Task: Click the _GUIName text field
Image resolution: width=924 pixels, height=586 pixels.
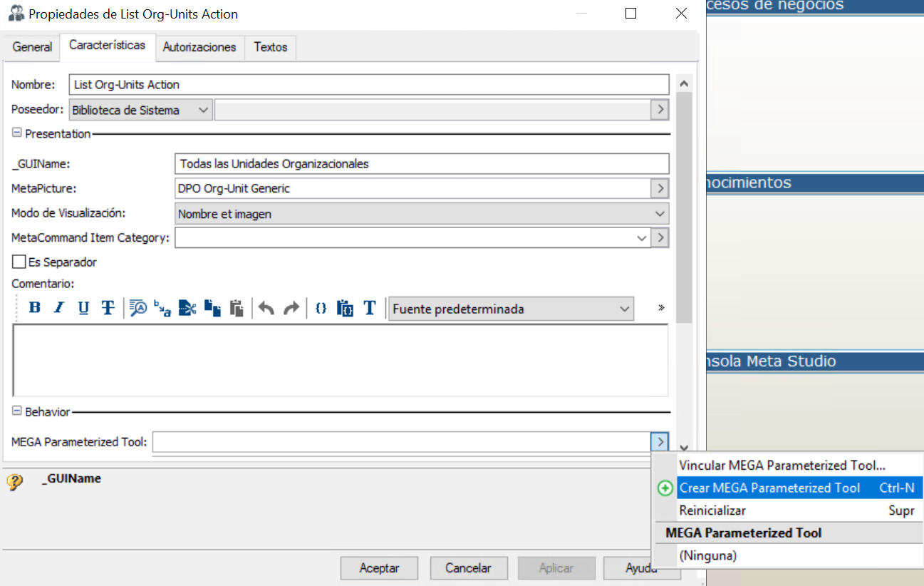Action: click(x=422, y=163)
